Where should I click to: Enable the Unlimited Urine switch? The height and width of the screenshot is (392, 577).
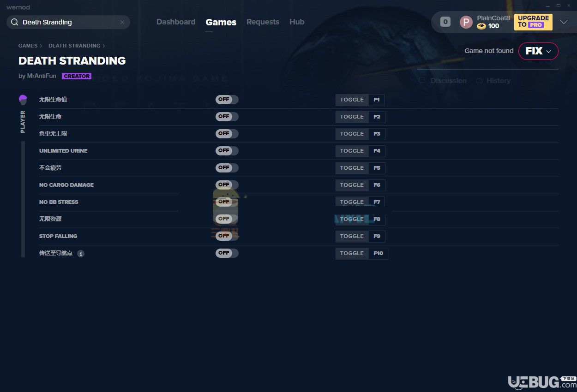pyautogui.click(x=227, y=151)
